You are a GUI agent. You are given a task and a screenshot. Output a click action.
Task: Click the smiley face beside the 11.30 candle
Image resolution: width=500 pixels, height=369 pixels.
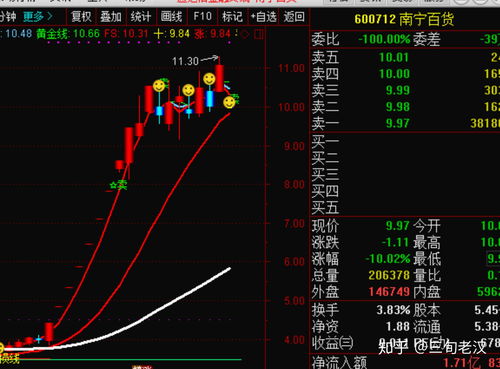click(x=209, y=79)
